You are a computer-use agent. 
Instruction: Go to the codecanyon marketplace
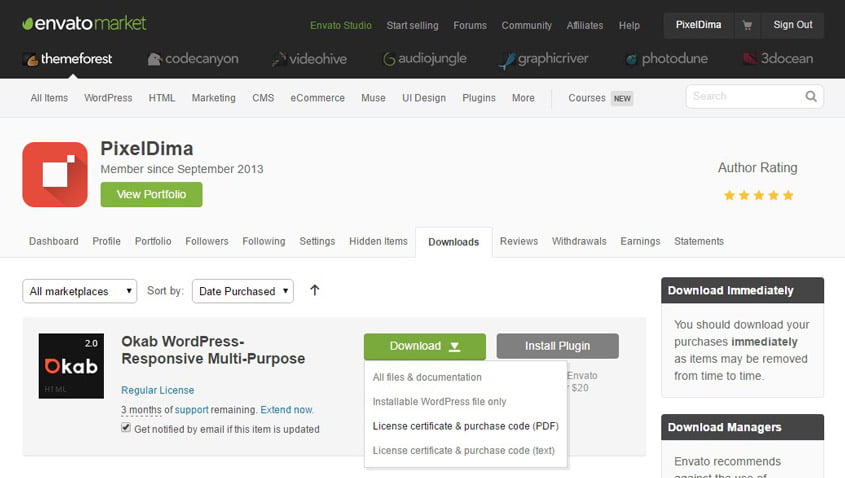193,59
